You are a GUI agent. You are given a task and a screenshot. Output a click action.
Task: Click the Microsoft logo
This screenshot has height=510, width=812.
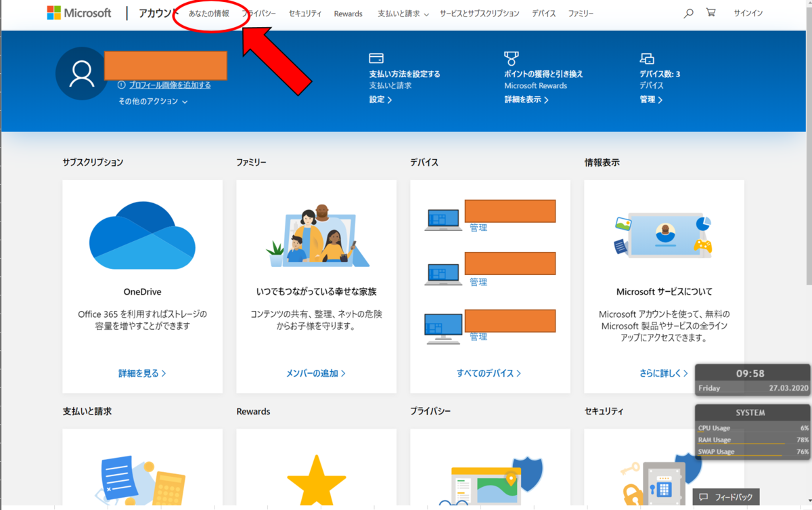click(79, 13)
